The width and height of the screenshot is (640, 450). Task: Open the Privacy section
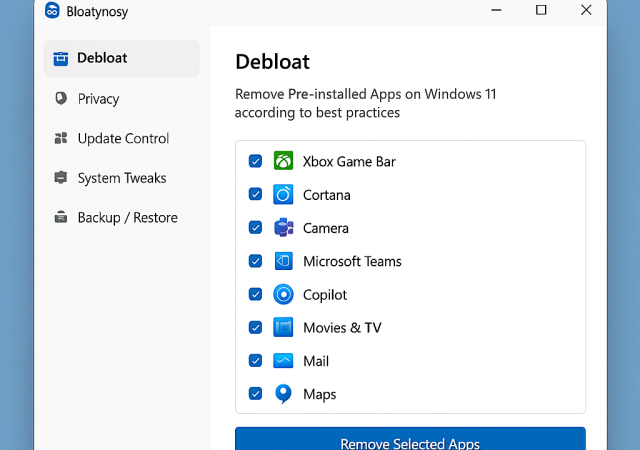pyautogui.click(x=97, y=99)
